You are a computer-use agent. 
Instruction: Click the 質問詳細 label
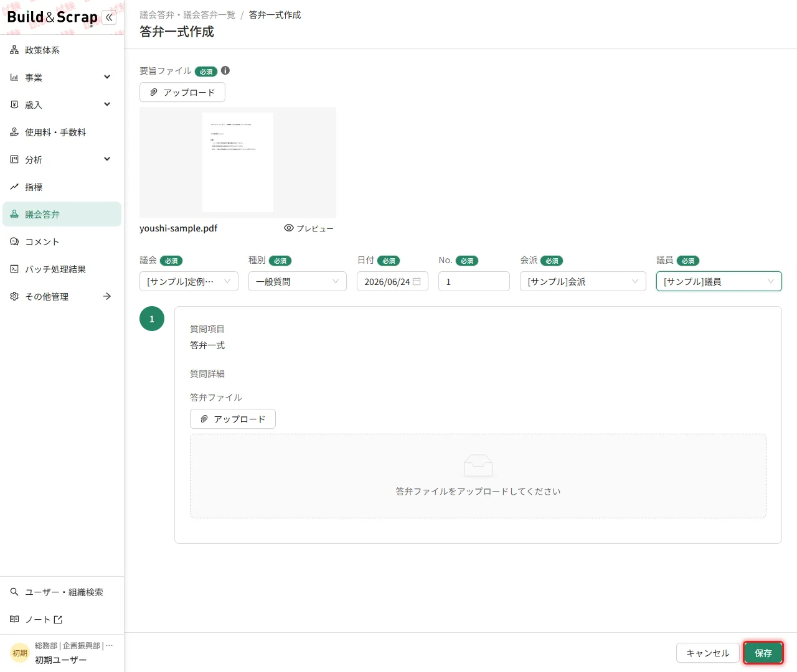[207, 374]
